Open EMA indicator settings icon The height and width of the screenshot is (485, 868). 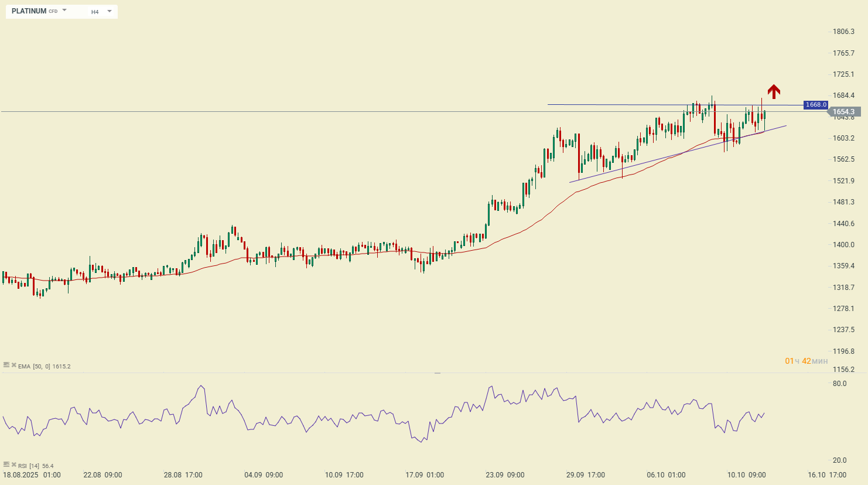coord(6,365)
